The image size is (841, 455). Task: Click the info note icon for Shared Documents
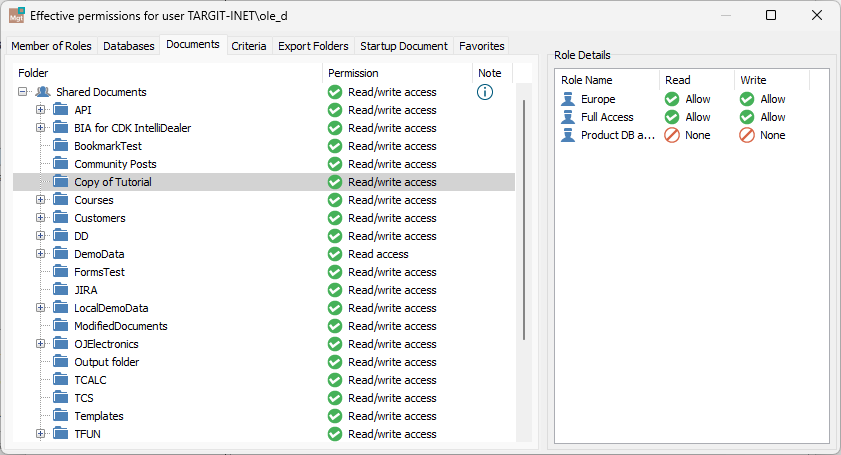pos(485,92)
